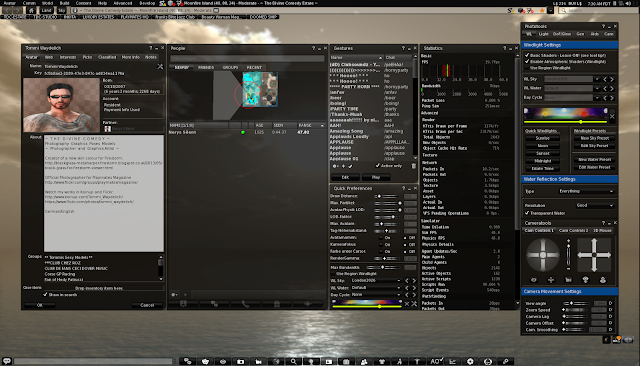Click the statistics chart icon in bottom toolbar
The image size is (640, 366).
point(453,361)
